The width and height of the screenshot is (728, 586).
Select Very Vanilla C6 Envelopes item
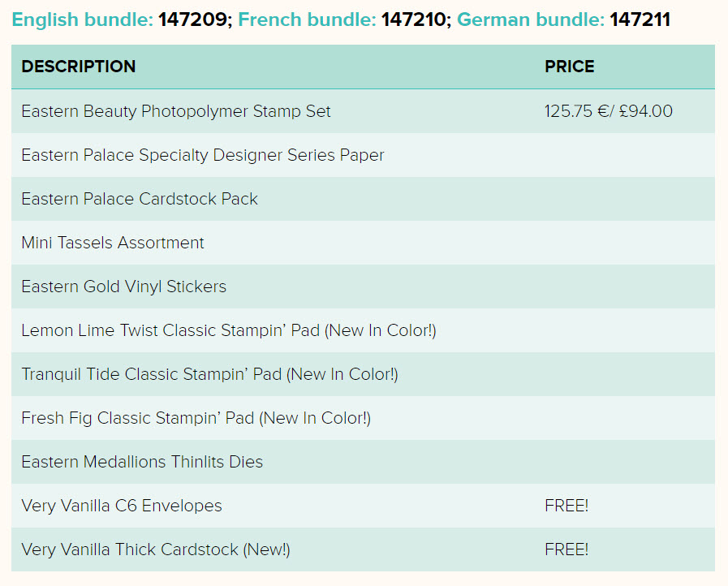pos(122,506)
